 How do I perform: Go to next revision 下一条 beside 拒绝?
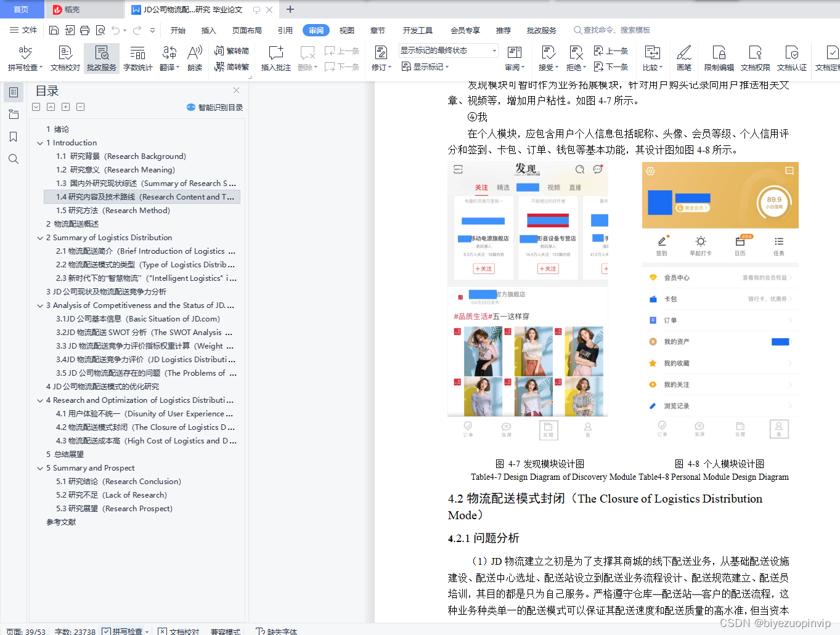point(611,67)
